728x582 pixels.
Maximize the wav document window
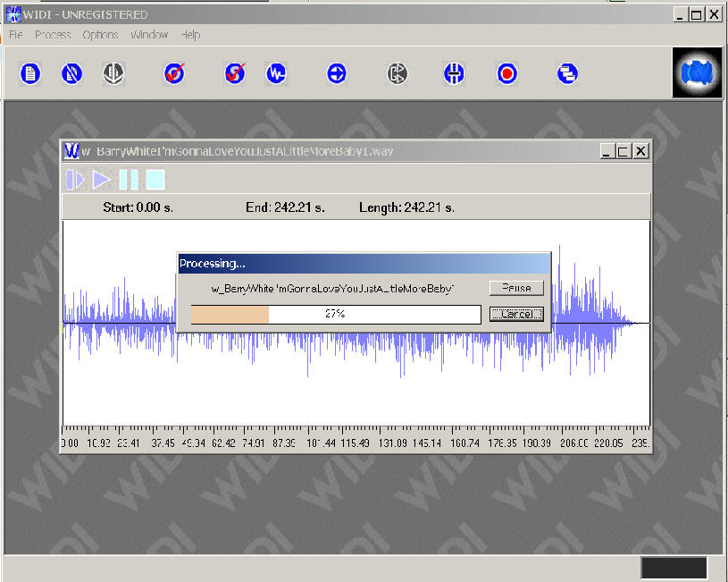(x=623, y=152)
